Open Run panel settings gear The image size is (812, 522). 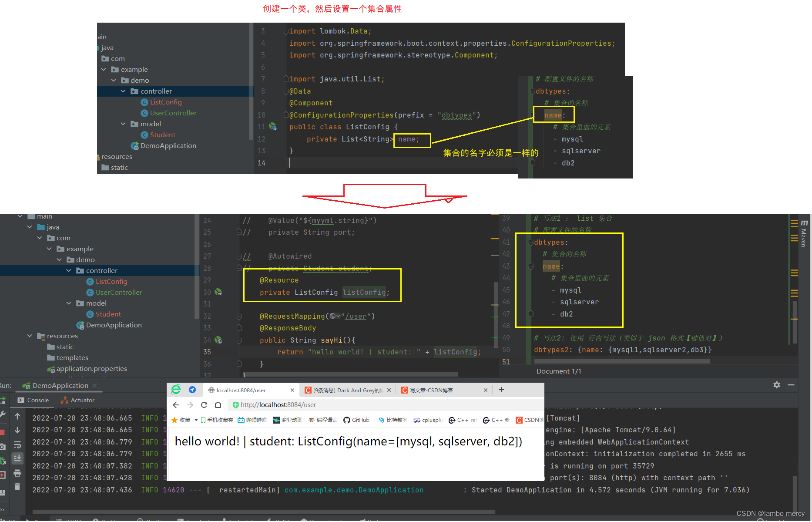(x=777, y=385)
